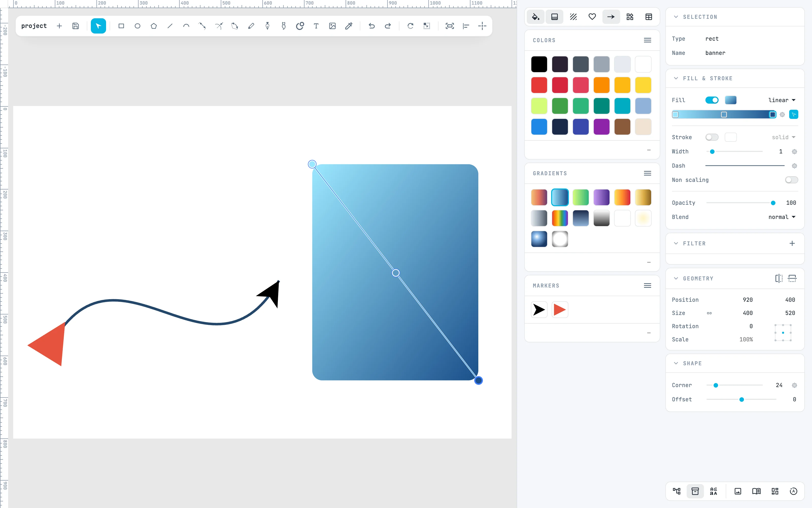Click the add filter plus icon
The width and height of the screenshot is (812, 508).
792,243
